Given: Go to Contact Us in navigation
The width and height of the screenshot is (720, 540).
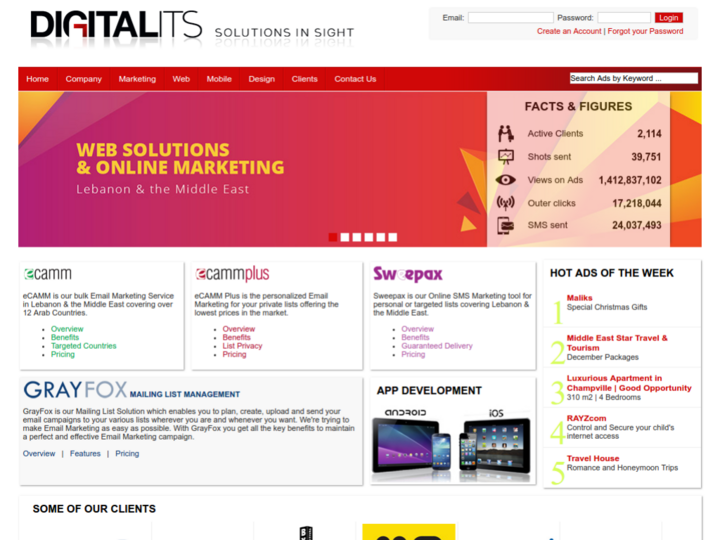Looking at the screenshot, I should point(355,79).
